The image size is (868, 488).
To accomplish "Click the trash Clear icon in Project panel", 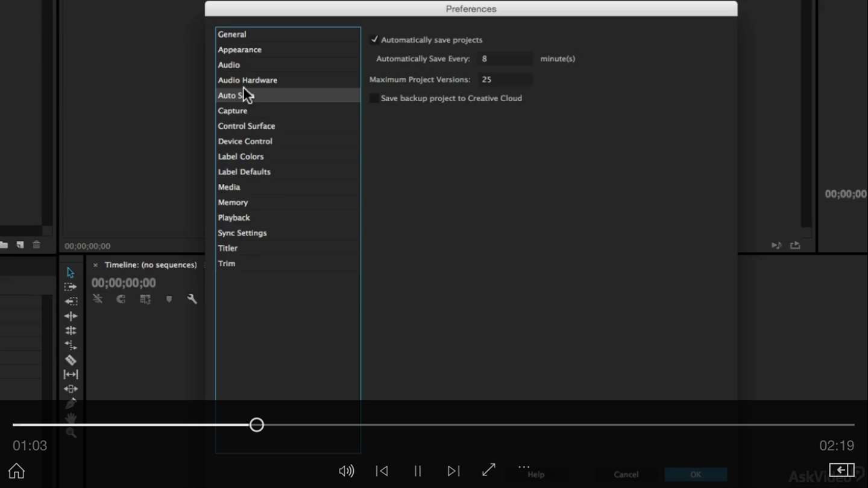I will pos(36,245).
